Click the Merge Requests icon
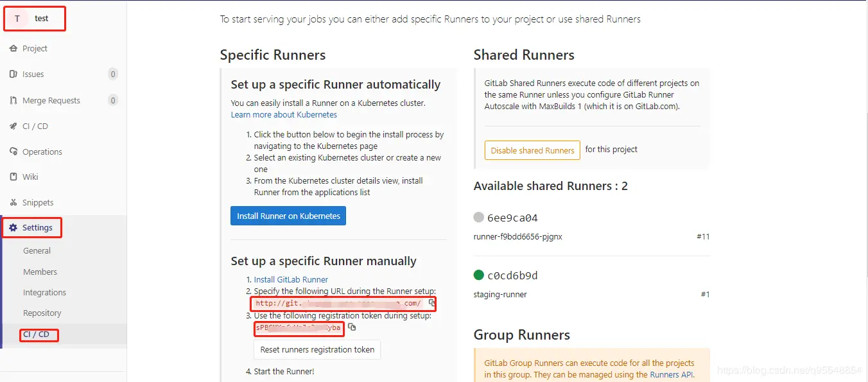Screen dimensions: 868x382 tap(13, 101)
